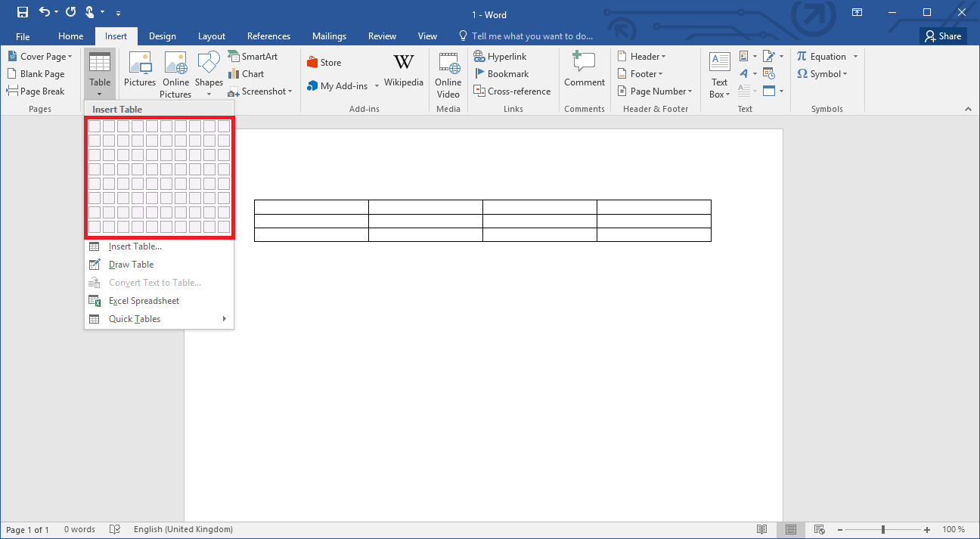
Task: Open the Pictures insert dialog
Action: click(139, 72)
